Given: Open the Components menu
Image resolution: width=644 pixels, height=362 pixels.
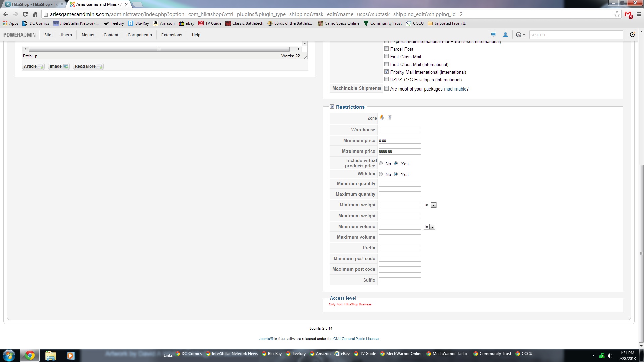Looking at the screenshot, I should [140, 35].
